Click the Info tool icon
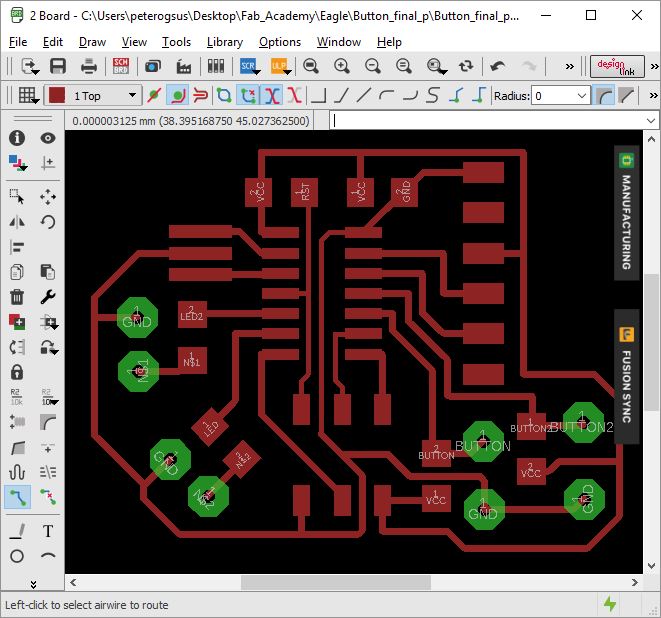Viewport: 661px width, 618px height. click(x=17, y=138)
